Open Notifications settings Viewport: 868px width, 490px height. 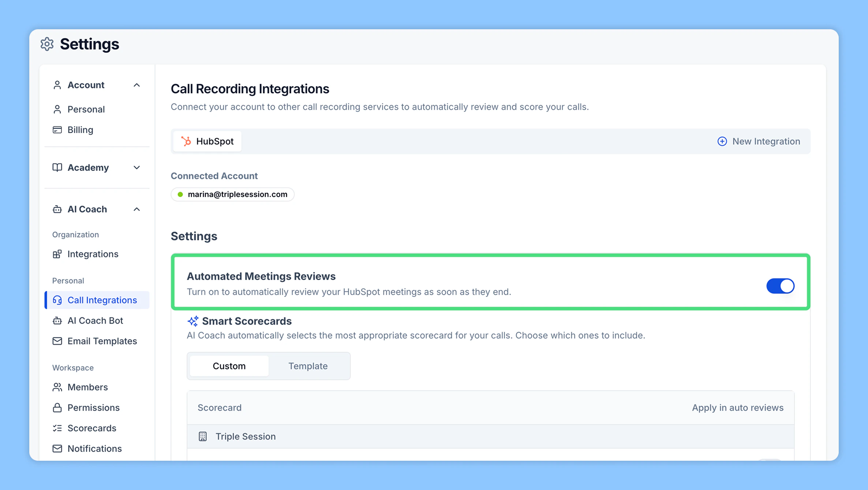[x=97, y=449]
